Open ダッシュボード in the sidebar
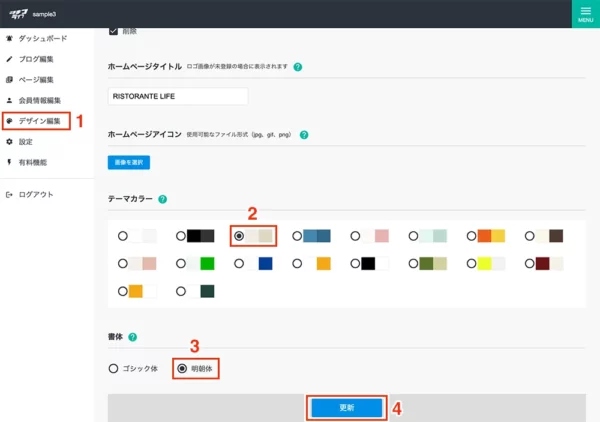This screenshot has height=422, width=600. [x=42, y=39]
